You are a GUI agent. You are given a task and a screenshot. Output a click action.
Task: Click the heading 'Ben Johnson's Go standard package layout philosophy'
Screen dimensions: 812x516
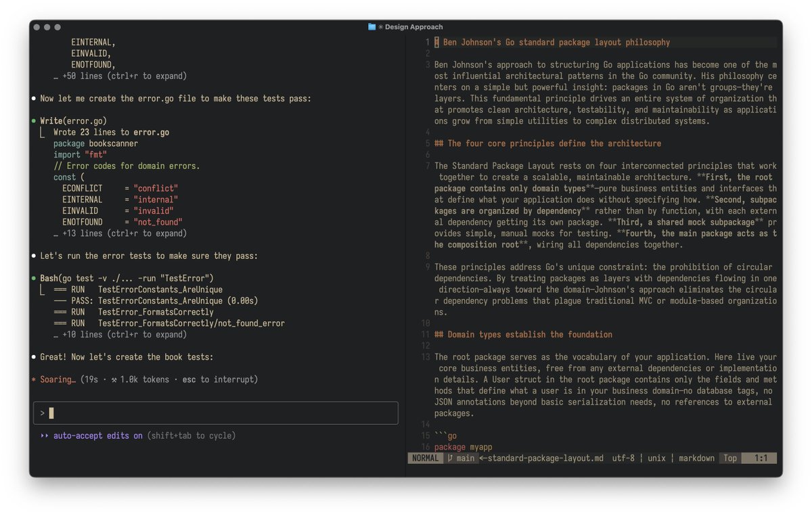(556, 43)
